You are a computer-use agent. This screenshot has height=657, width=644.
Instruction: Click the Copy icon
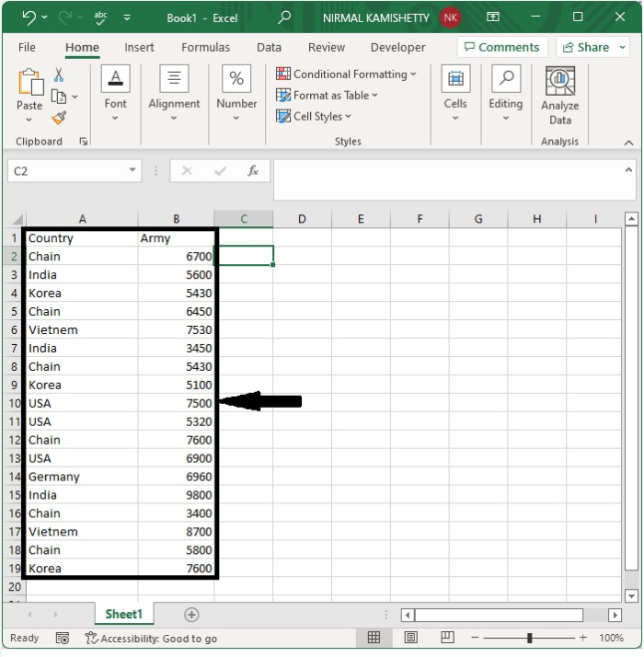pyautogui.click(x=59, y=97)
